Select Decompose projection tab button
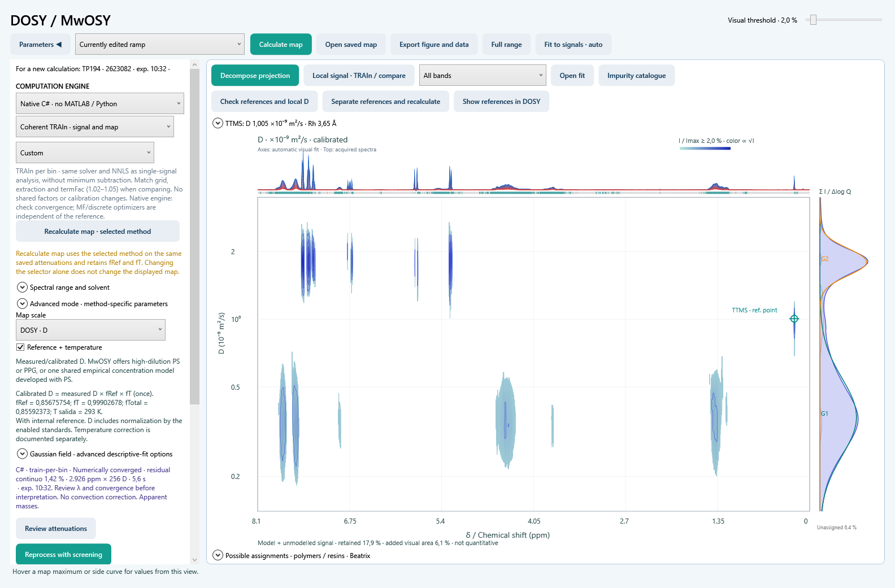The height and width of the screenshot is (588, 895). coord(255,75)
